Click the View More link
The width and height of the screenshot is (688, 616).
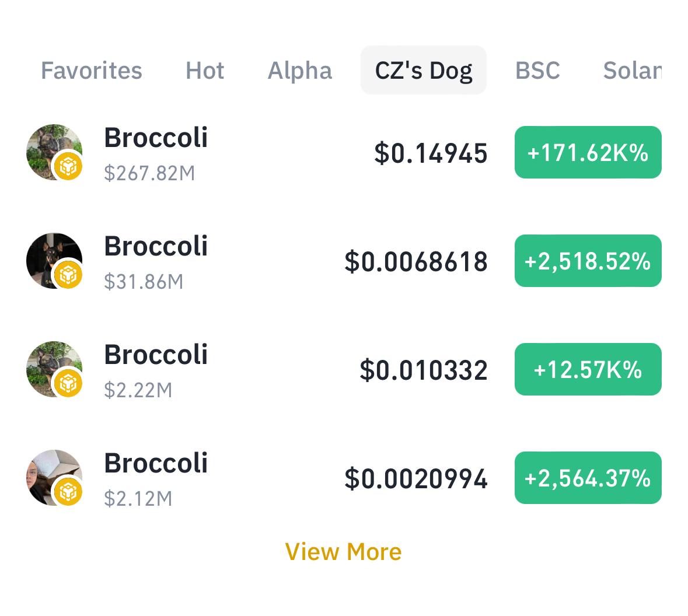(343, 551)
